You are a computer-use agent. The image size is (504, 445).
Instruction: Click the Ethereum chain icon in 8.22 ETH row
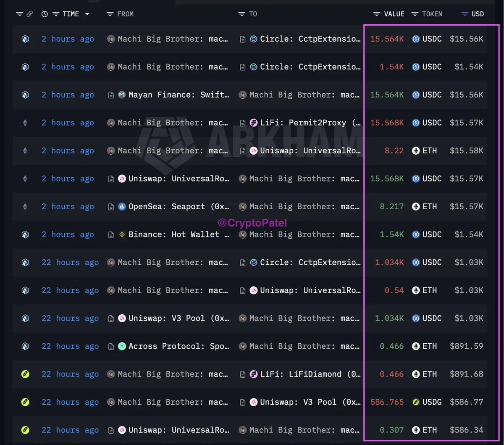[25, 151]
